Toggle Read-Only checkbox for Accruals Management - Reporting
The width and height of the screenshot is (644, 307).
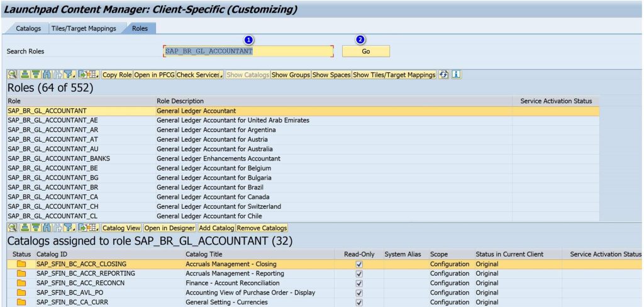tap(359, 274)
